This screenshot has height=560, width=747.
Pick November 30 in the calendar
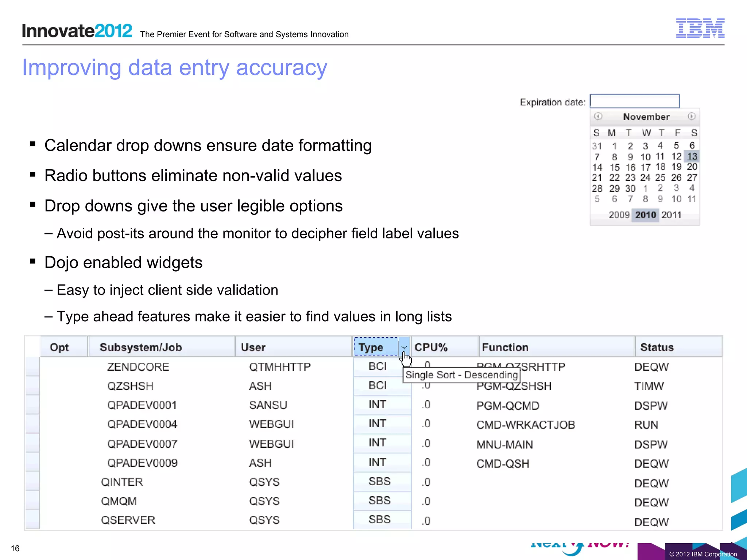pyautogui.click(x=630, y=188)
